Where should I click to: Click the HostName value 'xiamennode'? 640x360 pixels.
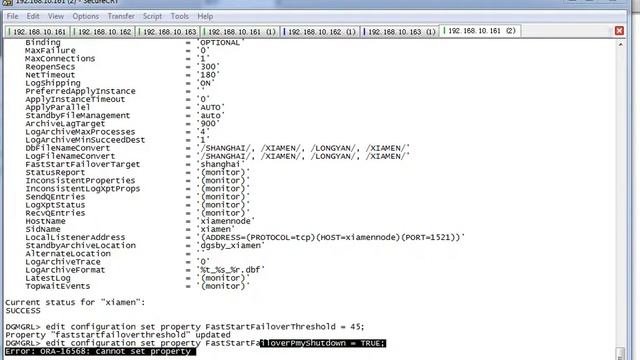pos(226,221)
